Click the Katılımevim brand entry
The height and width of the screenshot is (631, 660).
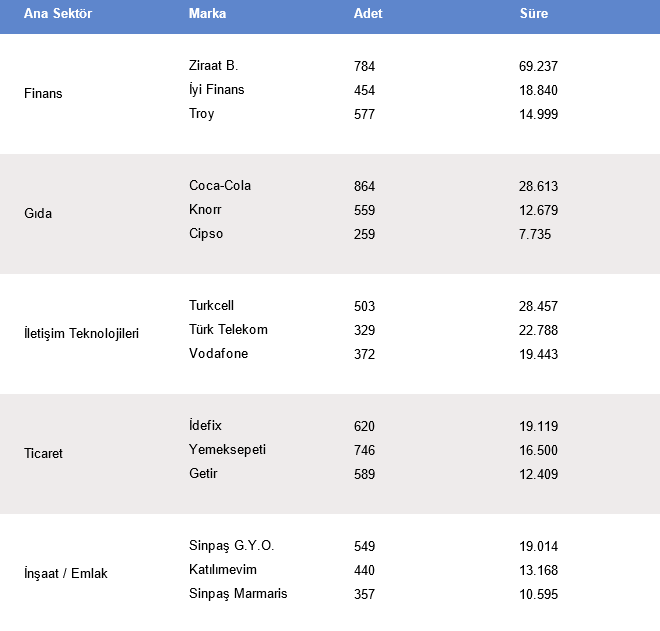(x=223, y=570)
